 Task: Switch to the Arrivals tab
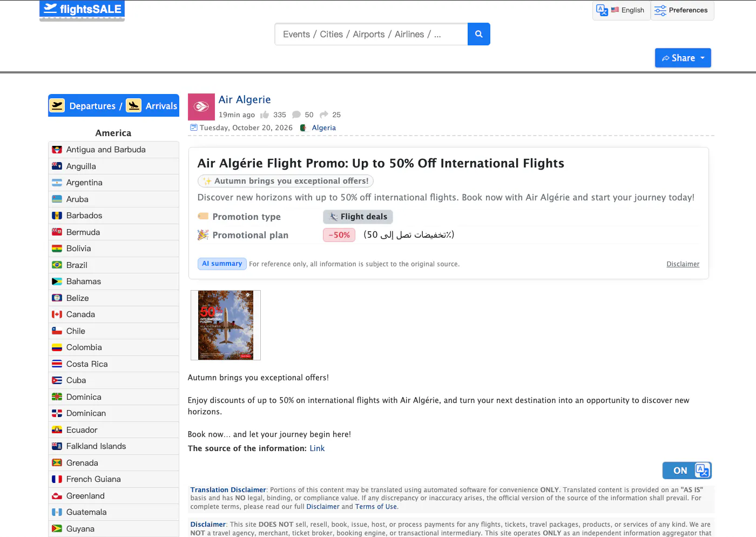pos(152,106)
